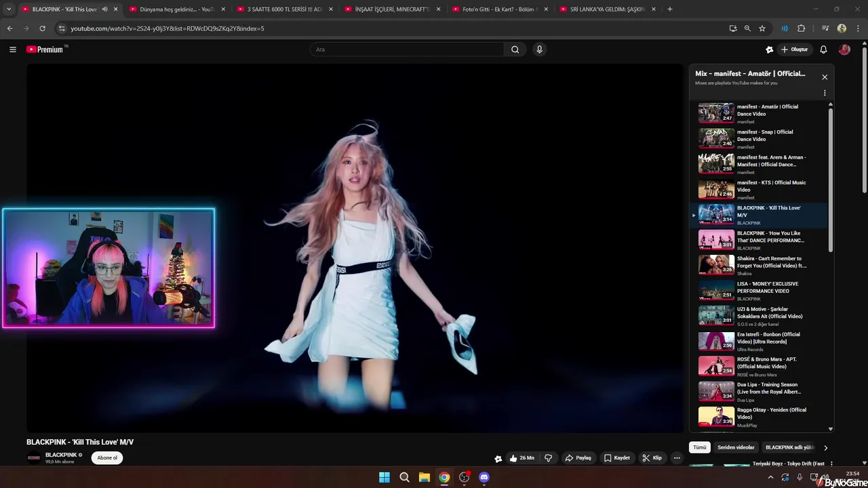
Task: Click the Paylaş share button
Action: click(x=578, y=458)
